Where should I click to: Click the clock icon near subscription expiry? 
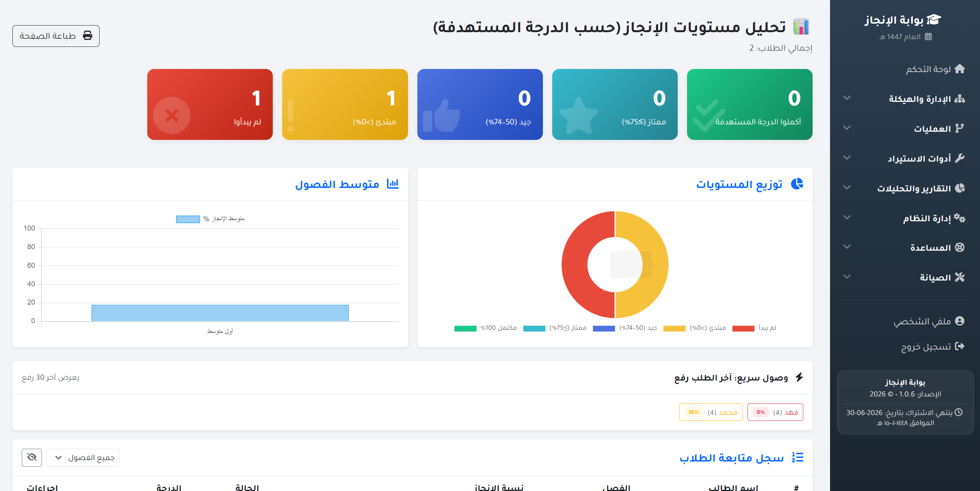pos(958,412)
